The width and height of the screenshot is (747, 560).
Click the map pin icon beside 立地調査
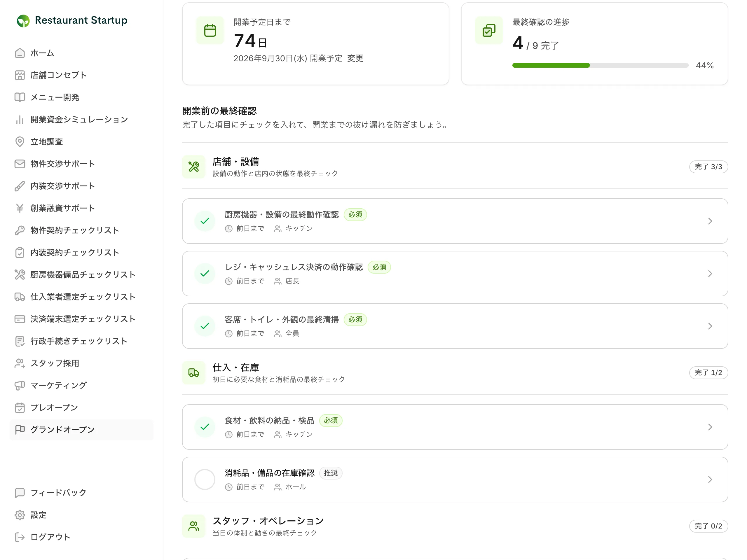[20, 142]
